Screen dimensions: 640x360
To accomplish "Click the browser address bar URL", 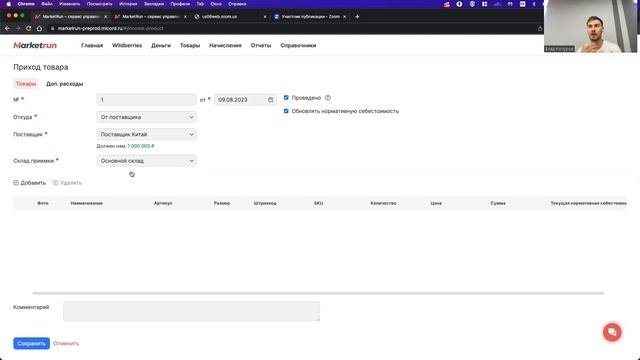I will pos(110,29).
